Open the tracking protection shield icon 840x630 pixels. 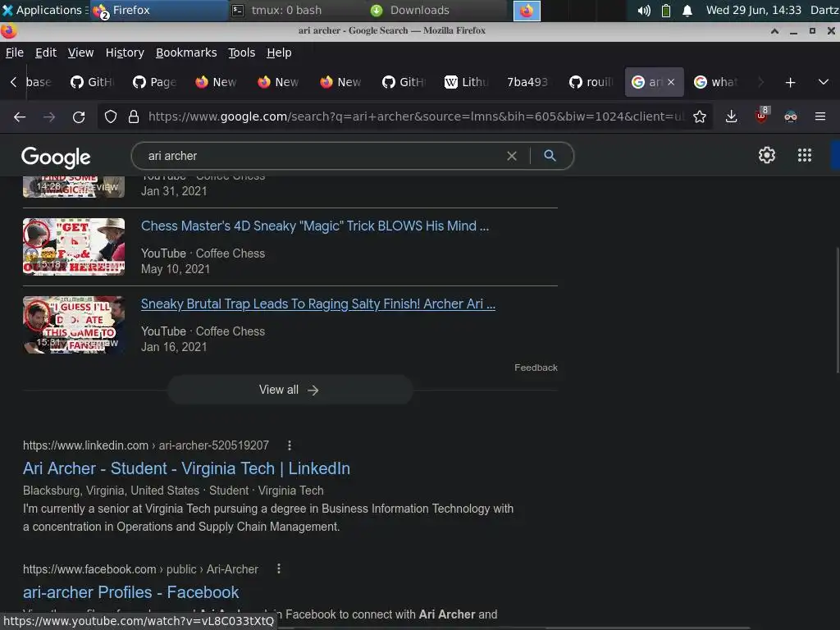111,116
